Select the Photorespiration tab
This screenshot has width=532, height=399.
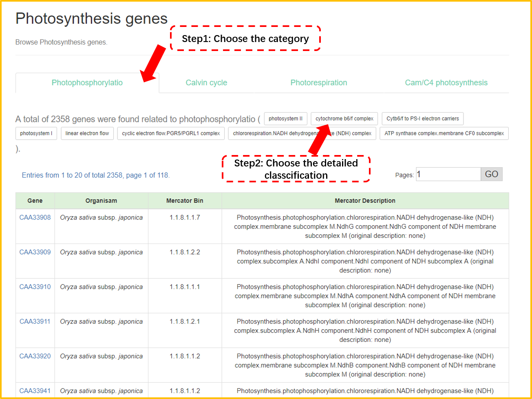click(x=318, y=83)
